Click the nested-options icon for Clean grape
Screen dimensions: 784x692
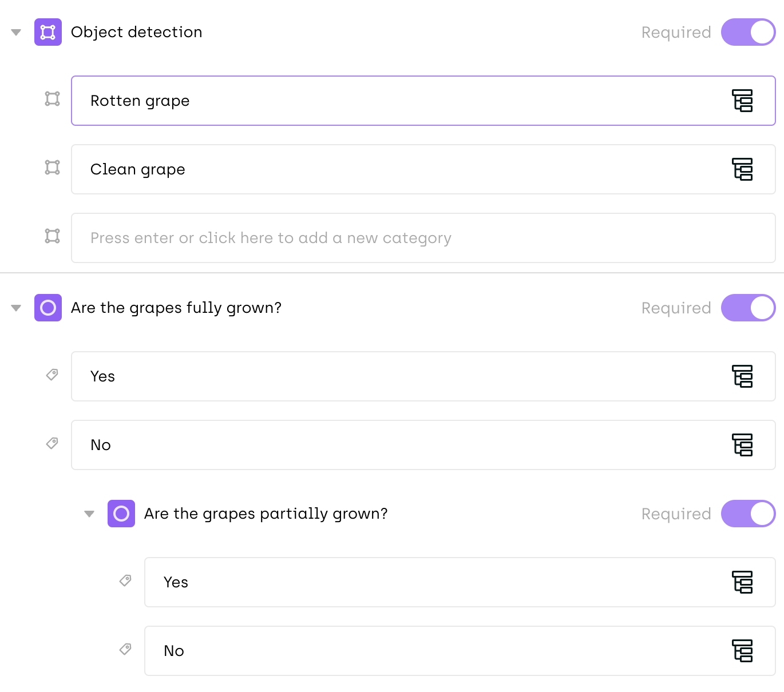coord(742,169)
